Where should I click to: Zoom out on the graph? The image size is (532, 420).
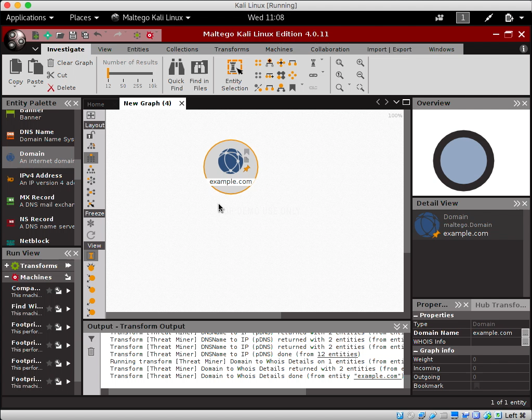(361, 75)
